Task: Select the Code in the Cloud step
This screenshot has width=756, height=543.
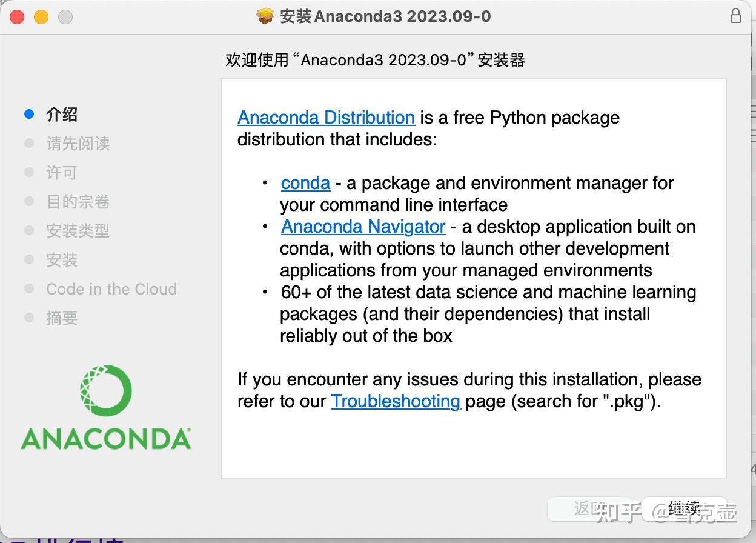Action: tap(111, 289)
